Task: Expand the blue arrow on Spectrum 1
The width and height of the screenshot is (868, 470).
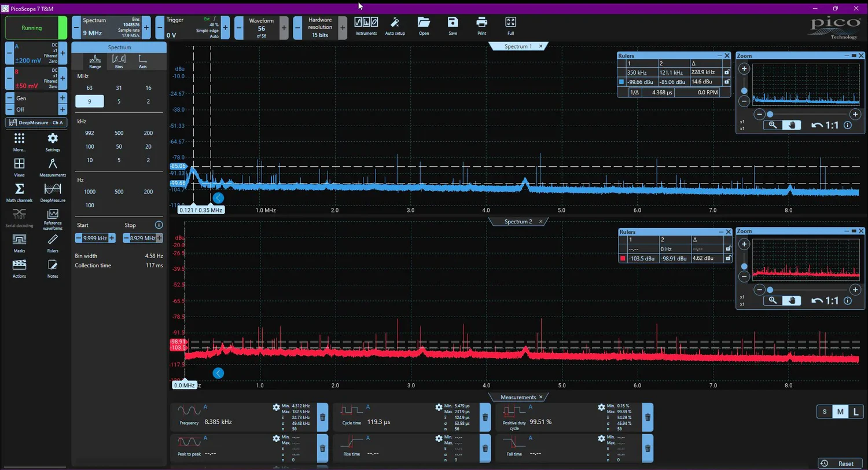Action: click(218, 198)
